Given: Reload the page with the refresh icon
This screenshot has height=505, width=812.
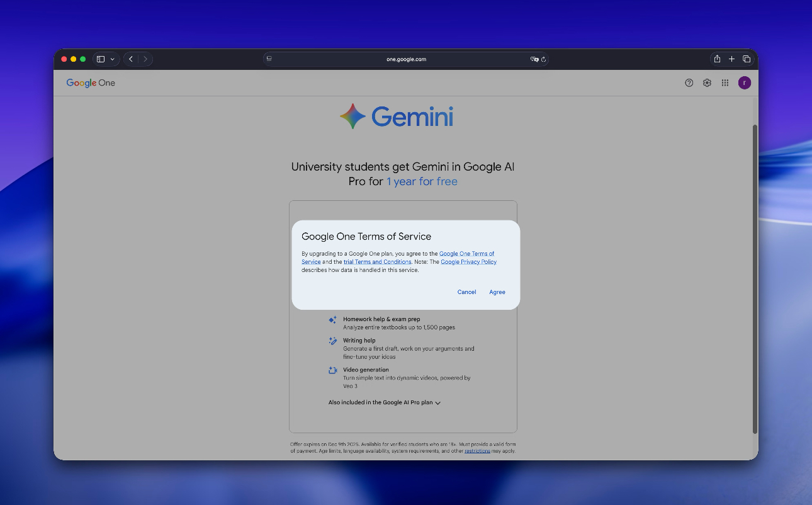Looking at the screenshot, I should pyautogui.click(x=544, y=59).
